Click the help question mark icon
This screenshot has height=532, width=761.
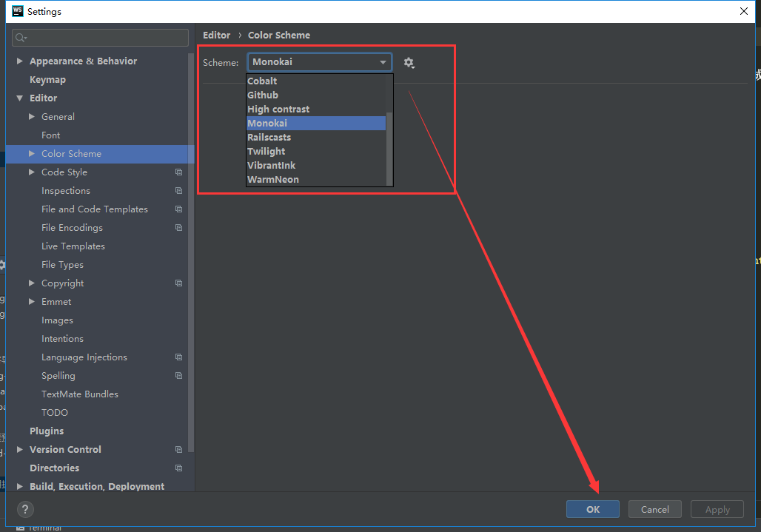[25, 509]
